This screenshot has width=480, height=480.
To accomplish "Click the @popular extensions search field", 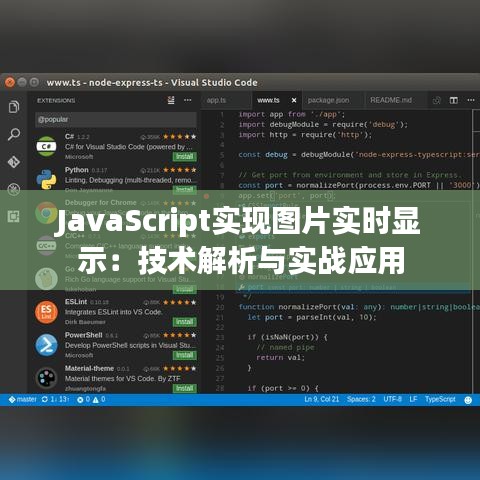I will pyautogui.click(x=116, y=119).
